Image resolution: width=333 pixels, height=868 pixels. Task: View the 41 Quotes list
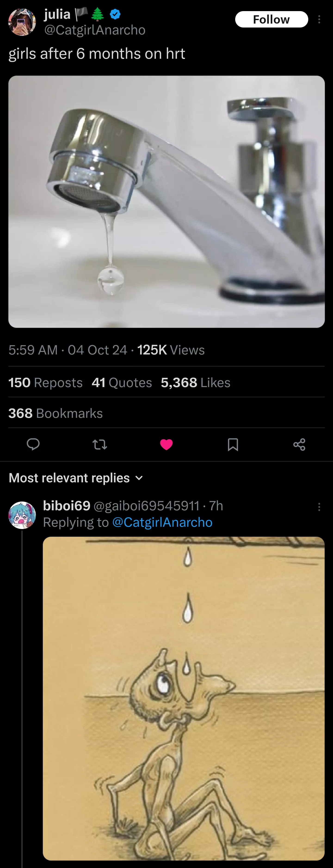[x=122, y=383]
